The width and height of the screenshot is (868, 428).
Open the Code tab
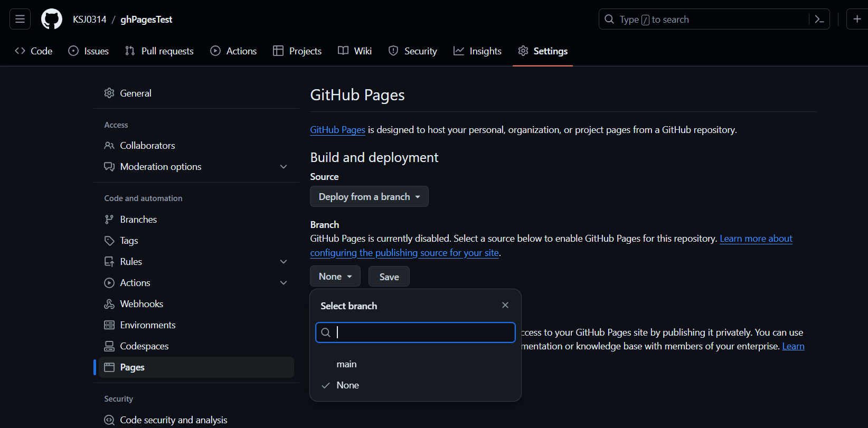coord(34,51)
